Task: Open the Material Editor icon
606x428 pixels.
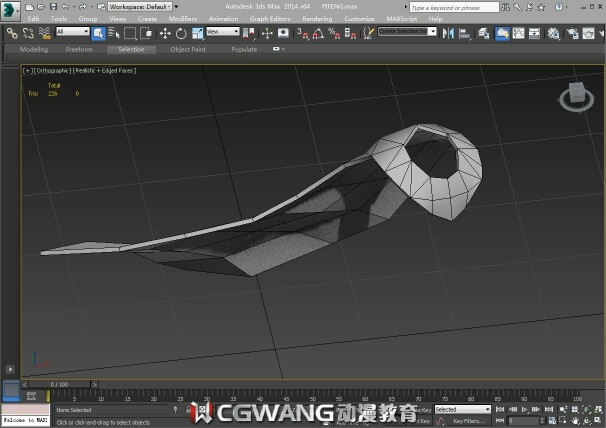Action: point(553,34)
